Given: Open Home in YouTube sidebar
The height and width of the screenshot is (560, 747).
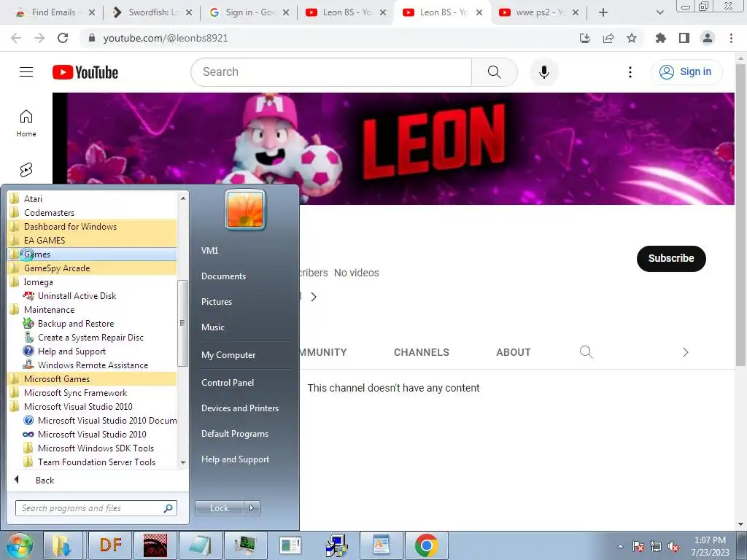Looking at the screenshot, I should (x=26, y=122).
